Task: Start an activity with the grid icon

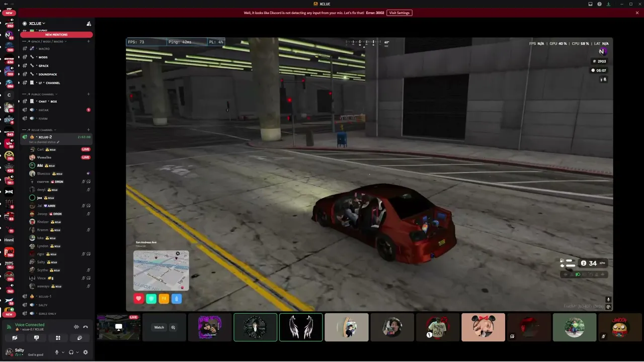Action: pyautogui.click(x=58, y=338)
